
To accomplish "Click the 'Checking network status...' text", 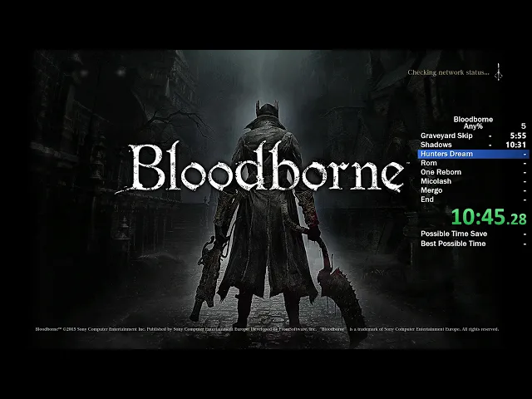I will [x=448, y=72].
